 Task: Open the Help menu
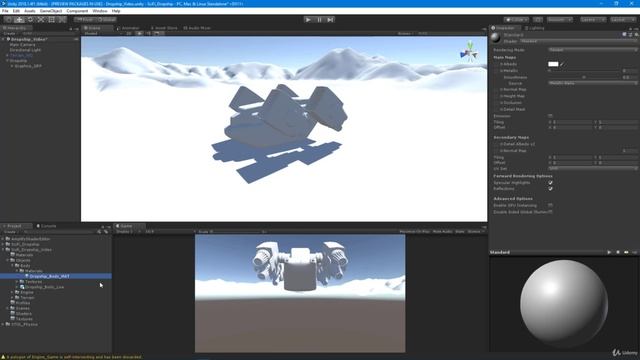(x=116, y=11)
